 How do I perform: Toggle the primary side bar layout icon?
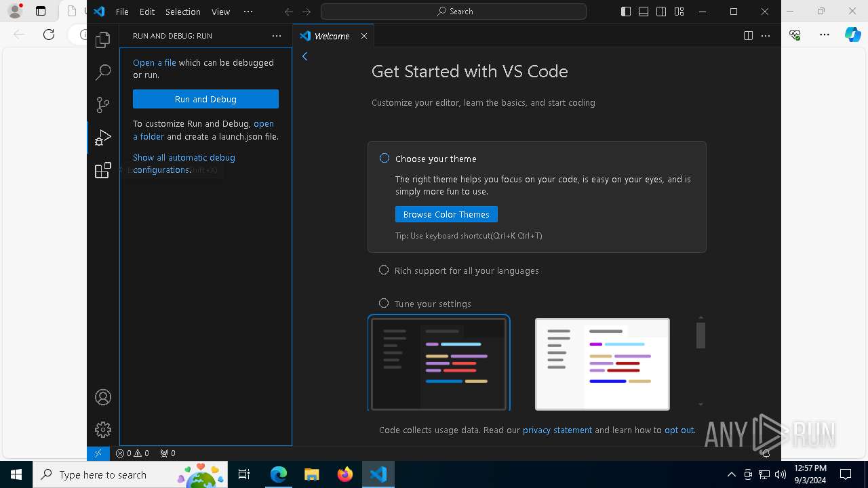pos(626,12)
